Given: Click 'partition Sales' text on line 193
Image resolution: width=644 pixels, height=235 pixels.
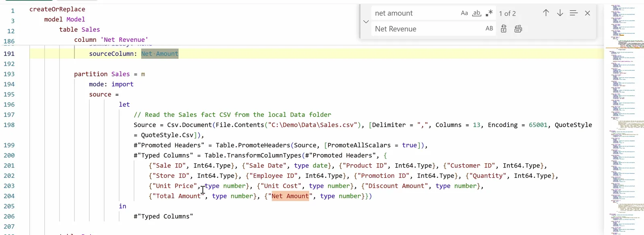Looking at the screenshot, I should click(102, 74).
